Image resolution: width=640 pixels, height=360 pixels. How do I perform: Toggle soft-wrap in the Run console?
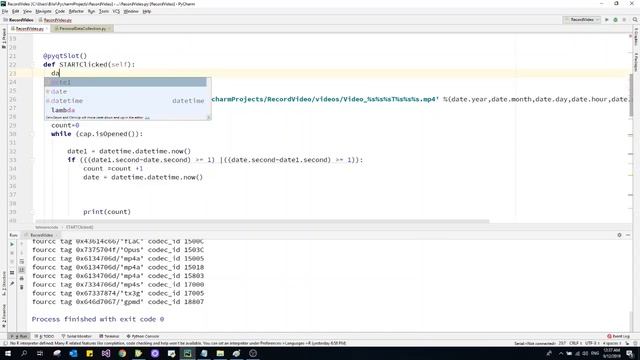pos(22,261)
